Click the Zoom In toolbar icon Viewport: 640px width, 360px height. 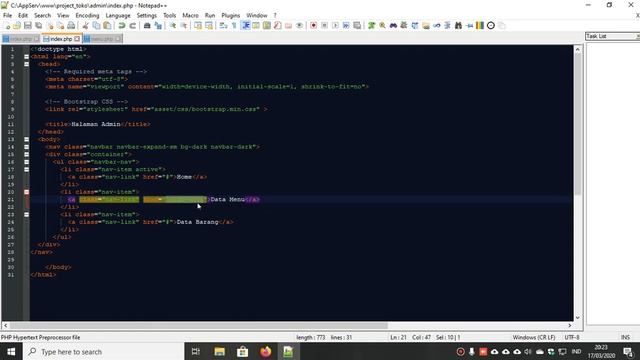click(x=173, y=26)
